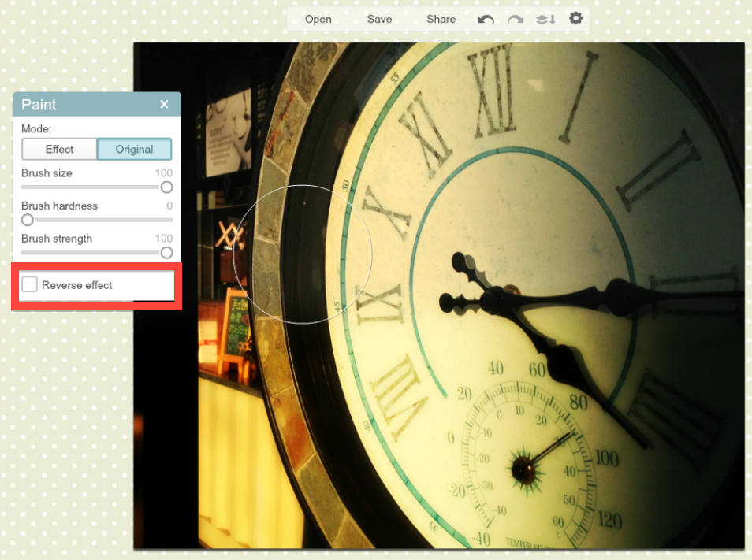Click Share in the top toolbar

(x=441, y=19)
